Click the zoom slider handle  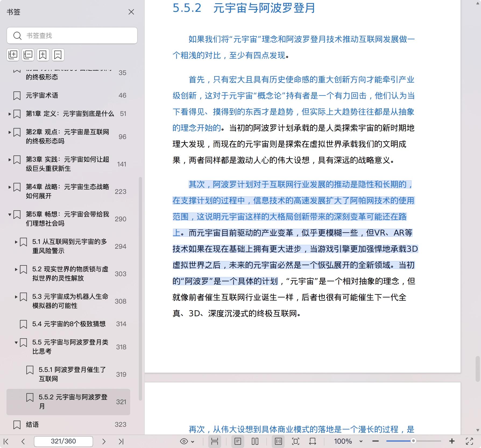413,441
